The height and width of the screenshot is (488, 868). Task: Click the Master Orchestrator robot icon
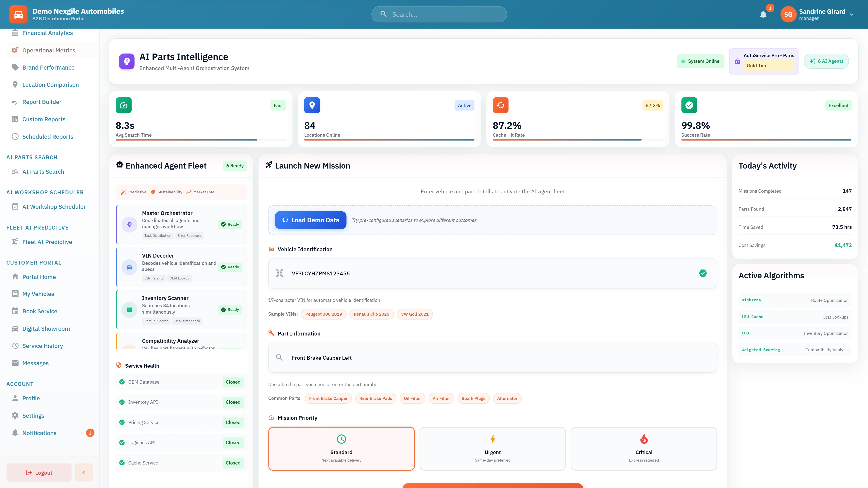click(129, 224)
